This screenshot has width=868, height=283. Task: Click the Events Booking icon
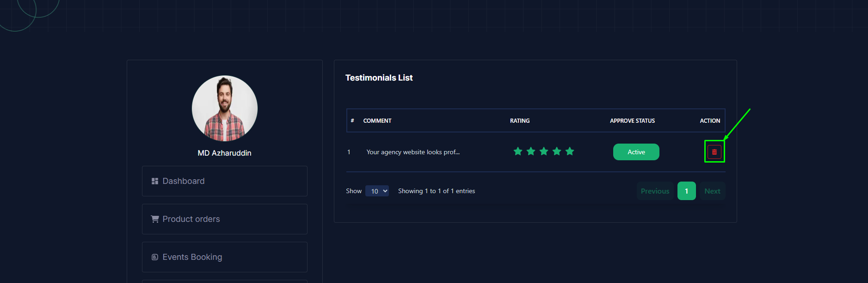point(155,257)
